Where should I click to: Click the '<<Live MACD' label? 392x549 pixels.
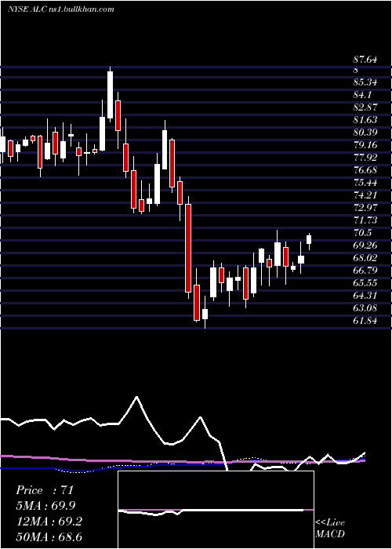[x=330, y=528]
